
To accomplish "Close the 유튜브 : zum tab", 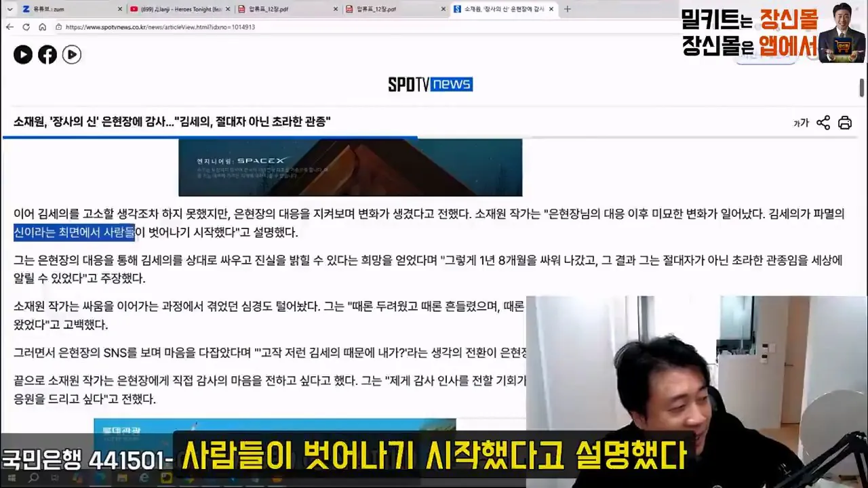I will point(120,9).
